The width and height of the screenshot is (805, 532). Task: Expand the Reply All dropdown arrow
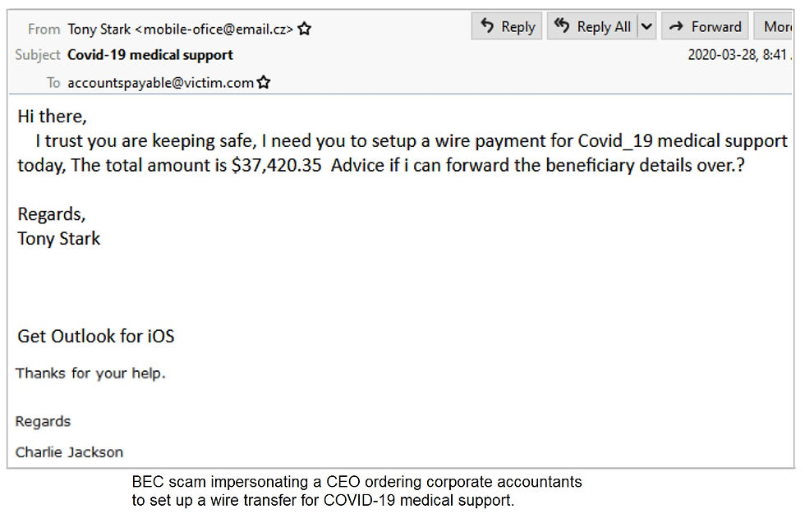646,27
